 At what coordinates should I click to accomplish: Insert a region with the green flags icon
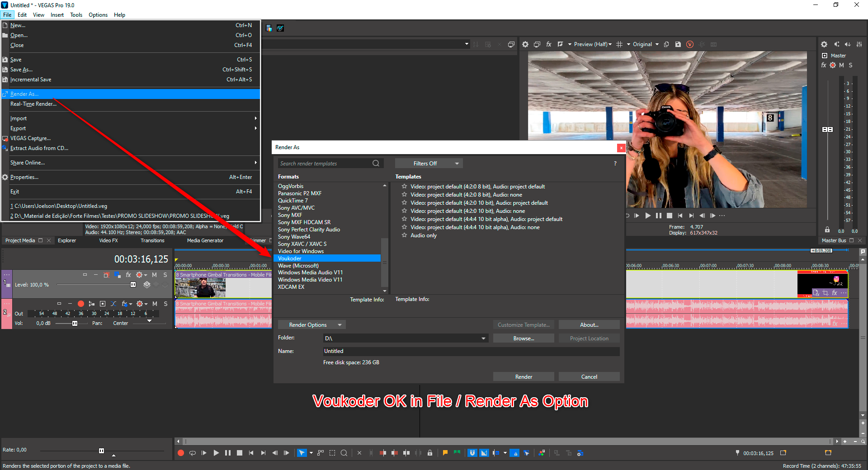457,452
